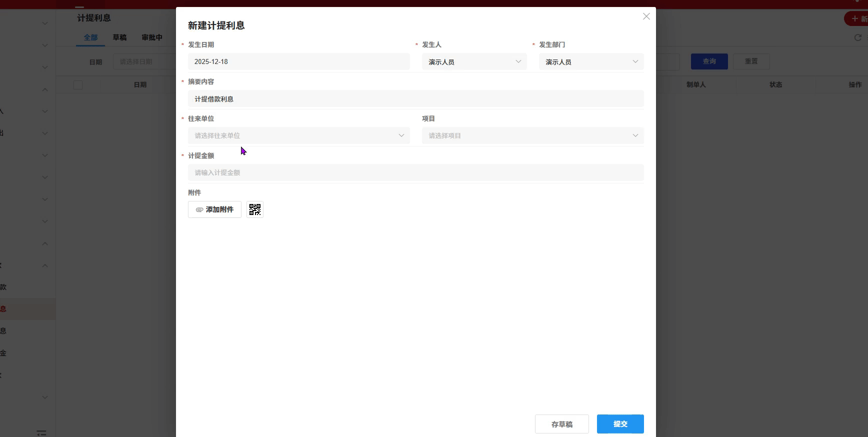
Task: Open the 发生人 dropdown
Action: point(474,62)
